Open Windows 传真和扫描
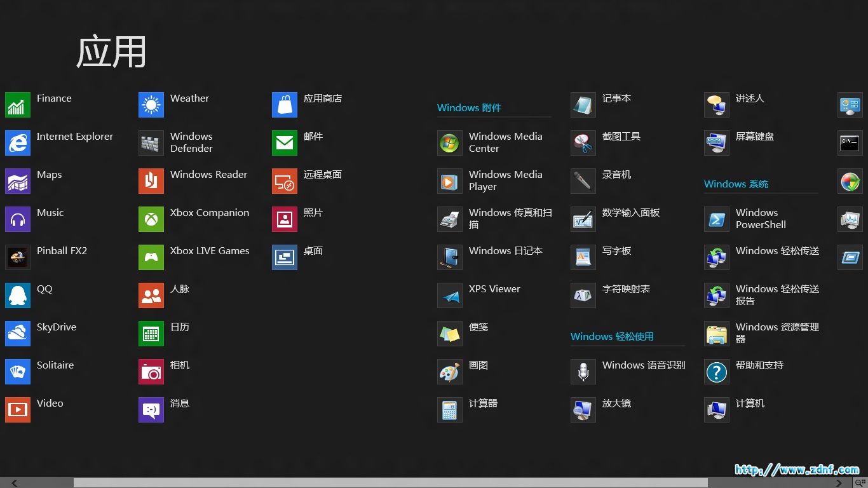 click(x=450, y=219)
